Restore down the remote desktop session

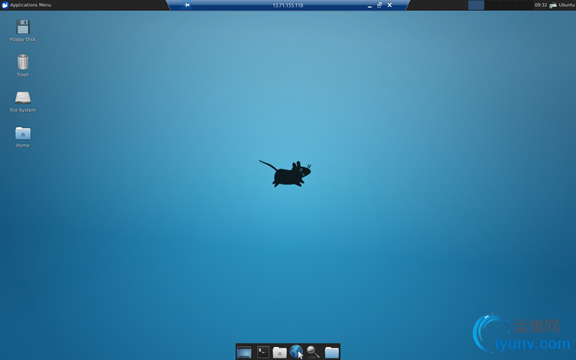pos(379,5)
